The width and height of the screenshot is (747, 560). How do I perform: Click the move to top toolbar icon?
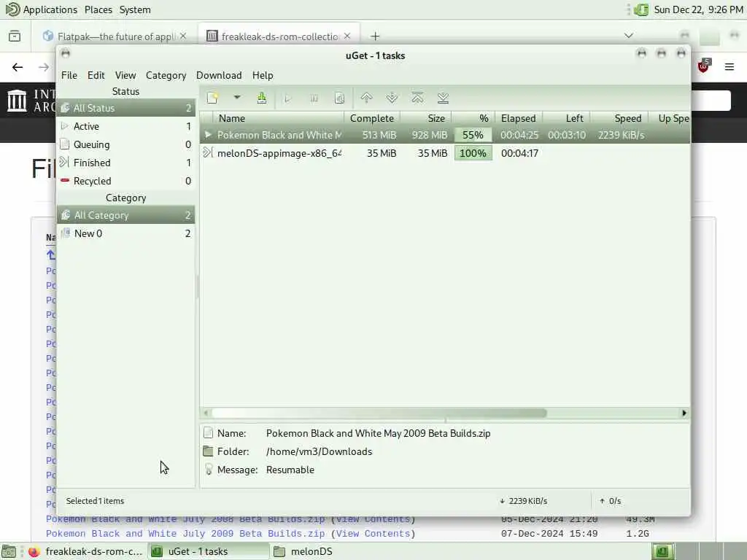tap(417, 98)
